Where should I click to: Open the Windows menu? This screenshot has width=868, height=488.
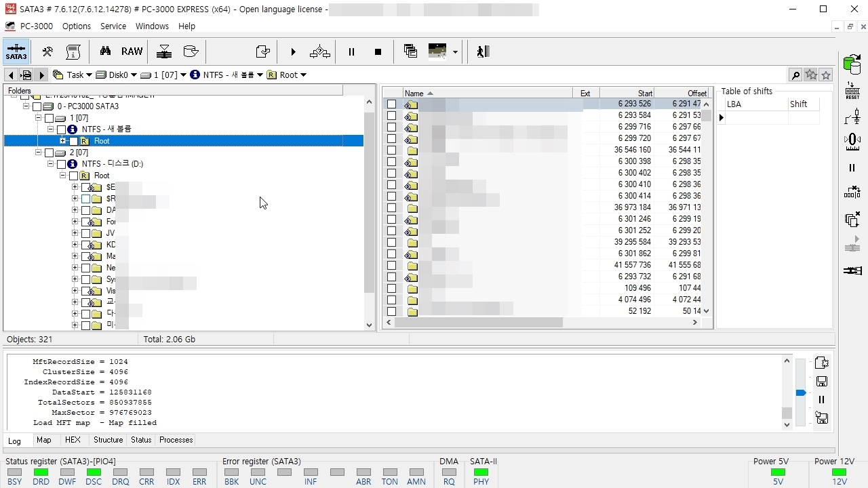[152, 26]
